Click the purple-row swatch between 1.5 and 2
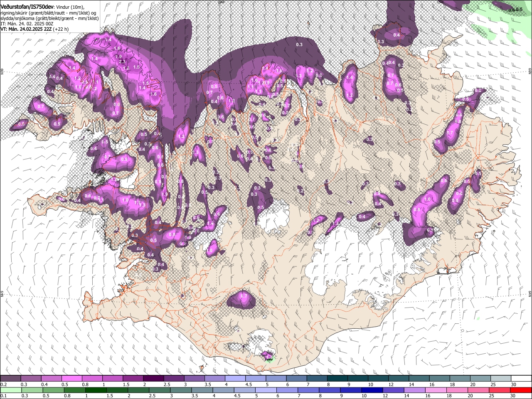Screen dimensions: 532x399 point(133,378)
